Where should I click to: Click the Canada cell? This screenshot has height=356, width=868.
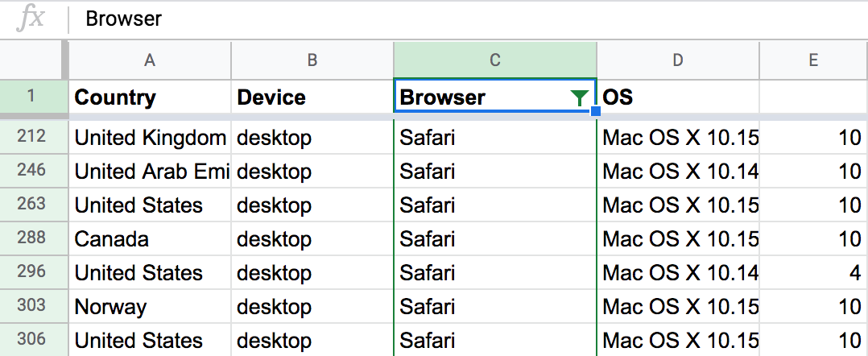[150, 239]
